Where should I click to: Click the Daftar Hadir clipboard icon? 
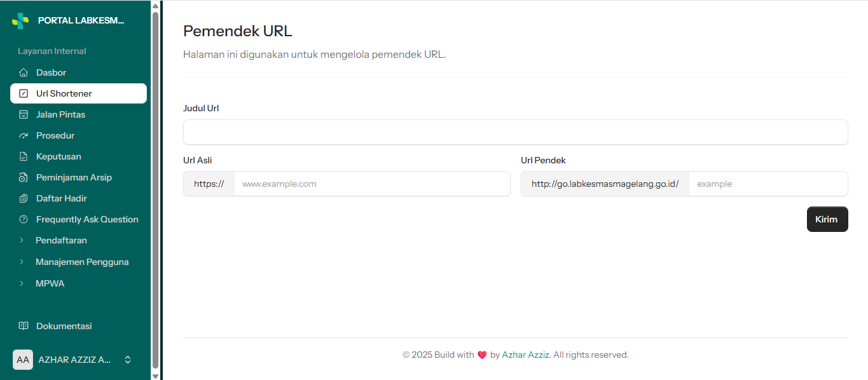point(24,198)
